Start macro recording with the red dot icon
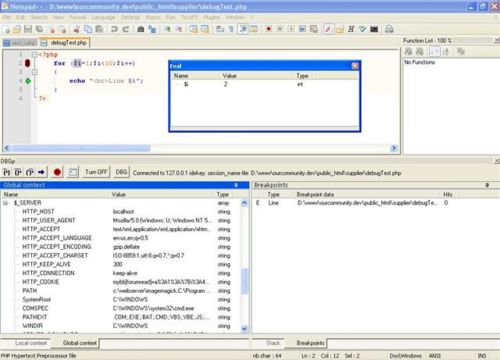This screenshot has height=360, width=500. click(268, 29)
